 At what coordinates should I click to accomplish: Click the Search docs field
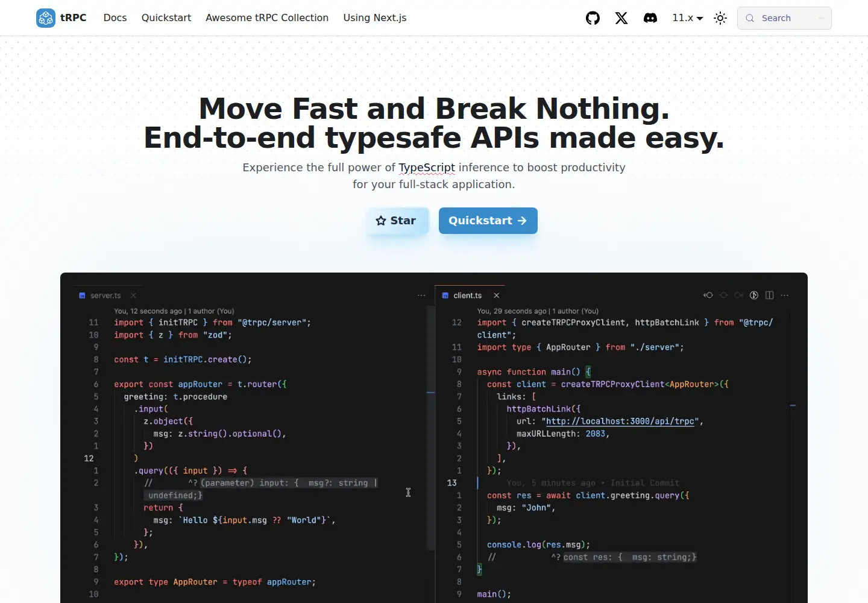tap(784, 18)
